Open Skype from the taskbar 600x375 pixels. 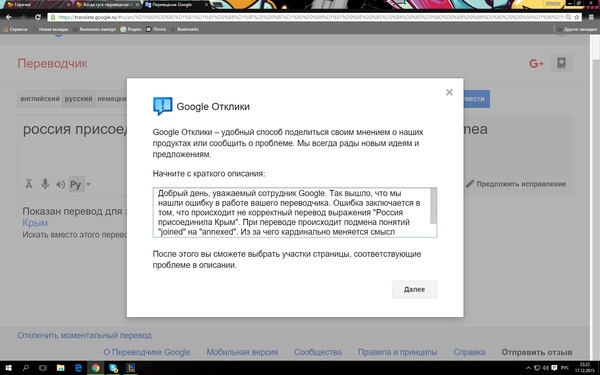click(113, 368)
